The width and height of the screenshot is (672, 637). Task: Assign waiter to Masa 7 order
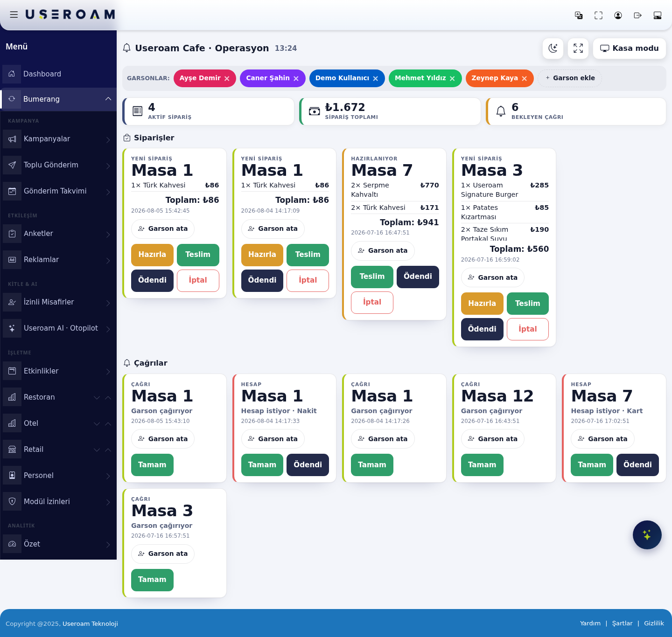[x=383, y=251]
